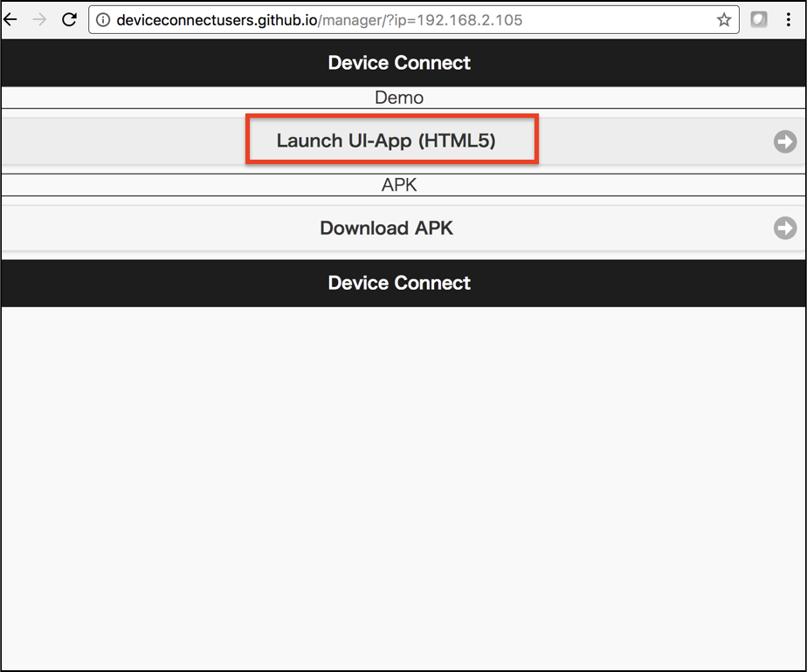Viewport: 807px width, 672px height.
Task: Open site information via the info icon
Action: pos(103,20)
